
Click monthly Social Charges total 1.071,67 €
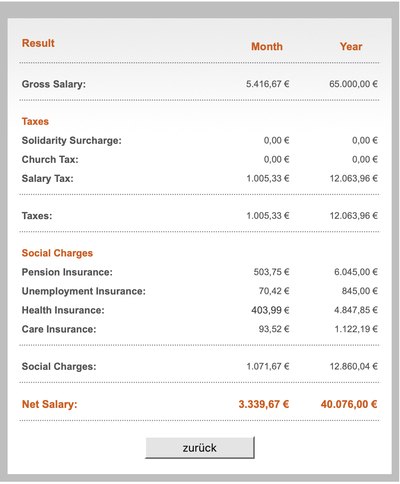point(268,367)
